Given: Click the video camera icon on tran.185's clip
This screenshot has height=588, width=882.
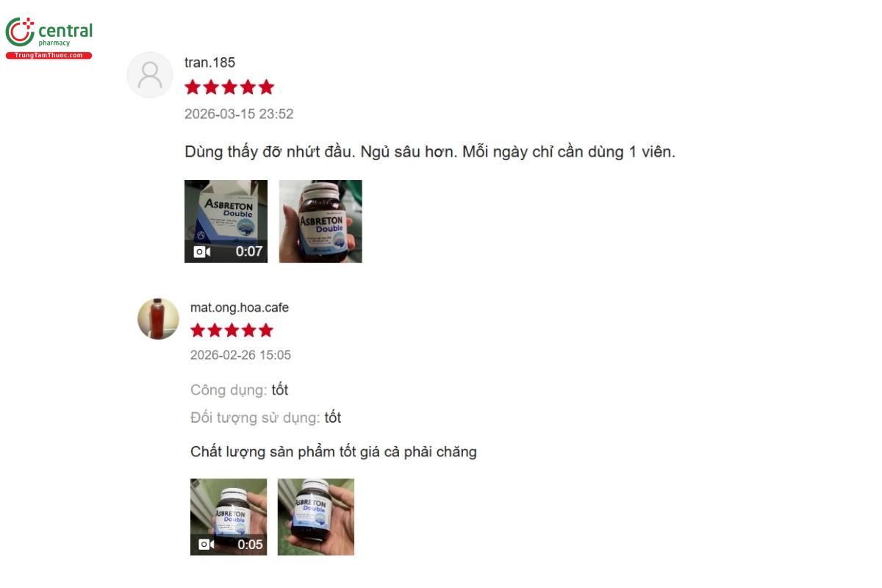Looking at the screenshot, I should pyautogui.click(x=202, y=251).
